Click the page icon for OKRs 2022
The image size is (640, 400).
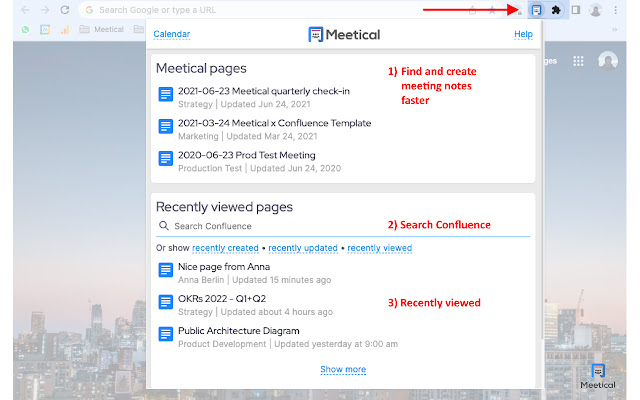pos(165,302)
